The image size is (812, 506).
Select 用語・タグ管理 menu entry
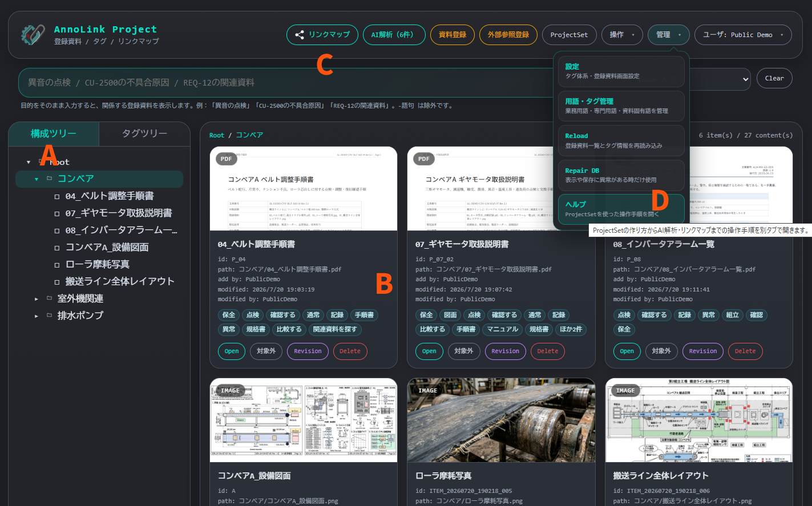621,106
